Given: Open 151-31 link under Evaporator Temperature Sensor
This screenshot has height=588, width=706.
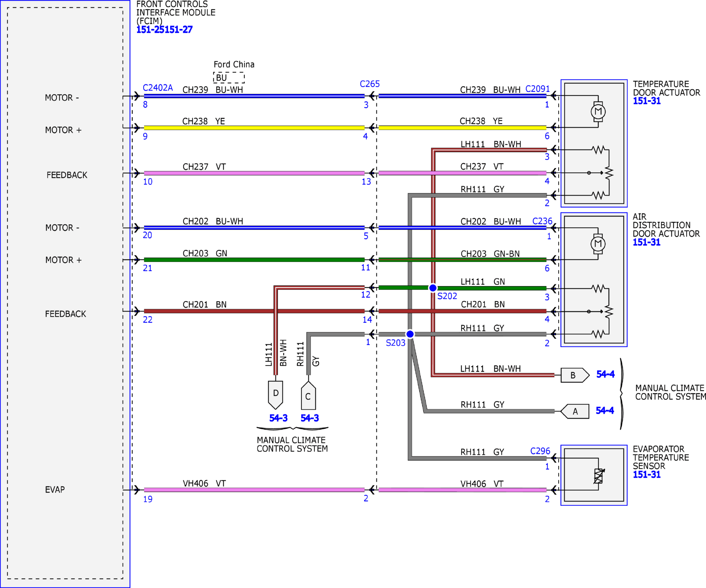Looking at the screenshot, I should click(647, 474).
